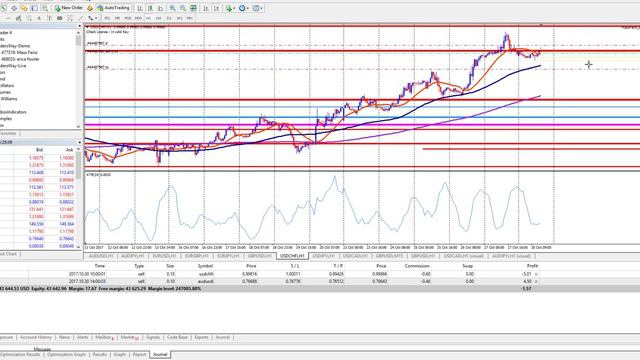Open the indicators list dropdown
The image size is (640, 360).
(x=230, y=8)
